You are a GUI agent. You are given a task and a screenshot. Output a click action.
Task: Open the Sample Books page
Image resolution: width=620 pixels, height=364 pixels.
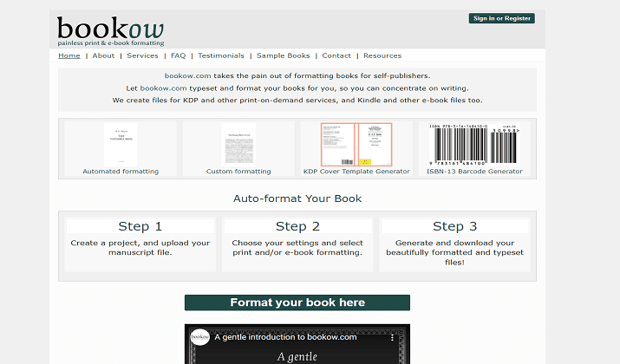pos(283,55)
